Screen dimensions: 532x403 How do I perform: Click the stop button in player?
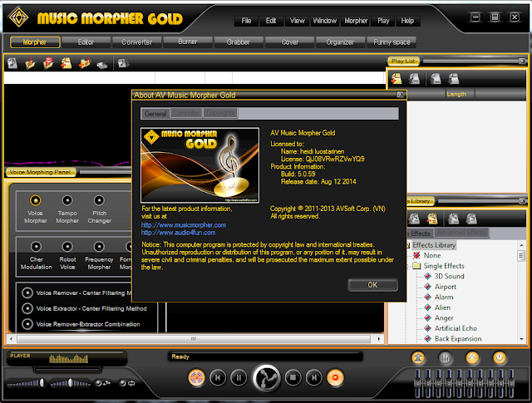(x=293, y=377)
